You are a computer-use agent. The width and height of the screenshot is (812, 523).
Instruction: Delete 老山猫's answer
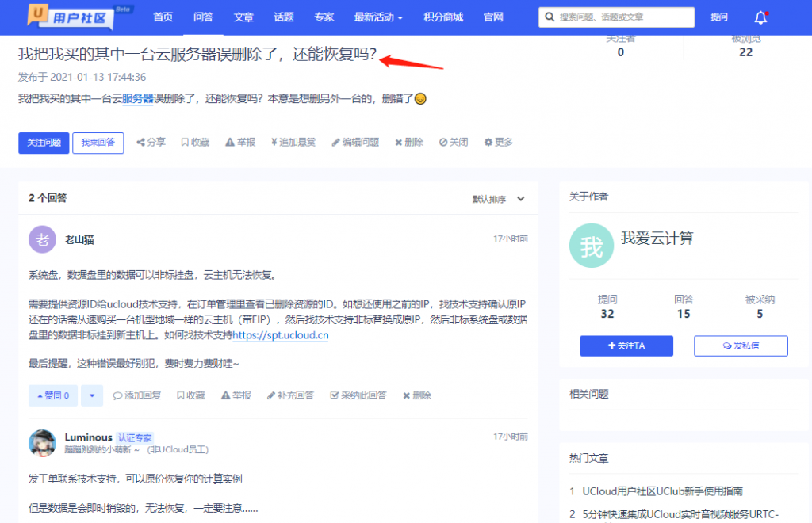tap(417, 395)
